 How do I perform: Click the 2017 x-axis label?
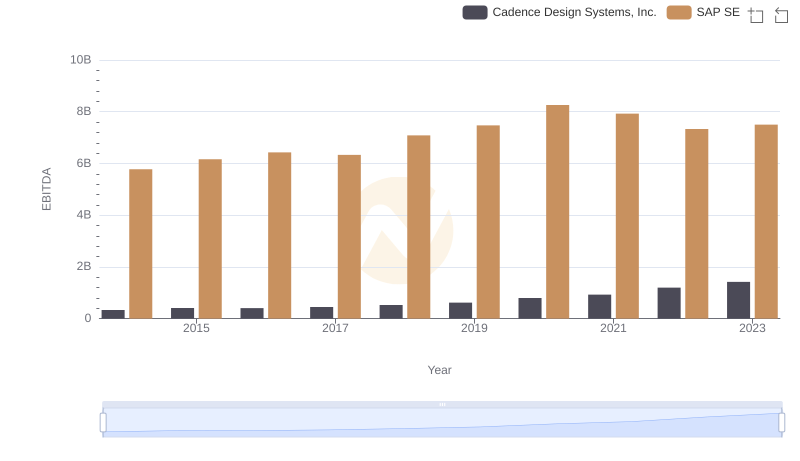point(335,328)
